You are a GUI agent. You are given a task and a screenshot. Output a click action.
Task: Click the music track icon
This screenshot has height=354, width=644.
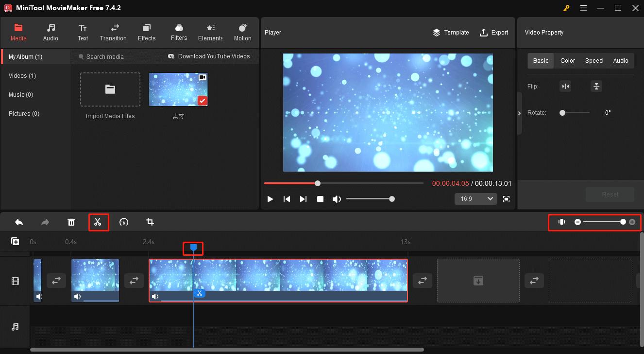(x=16, y=327)
